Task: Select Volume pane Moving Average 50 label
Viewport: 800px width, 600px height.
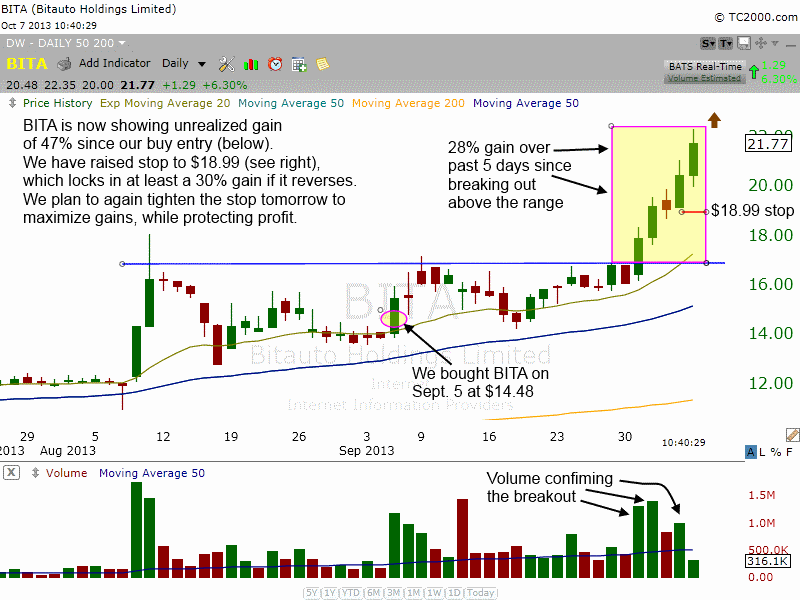Action: [152, 473]
